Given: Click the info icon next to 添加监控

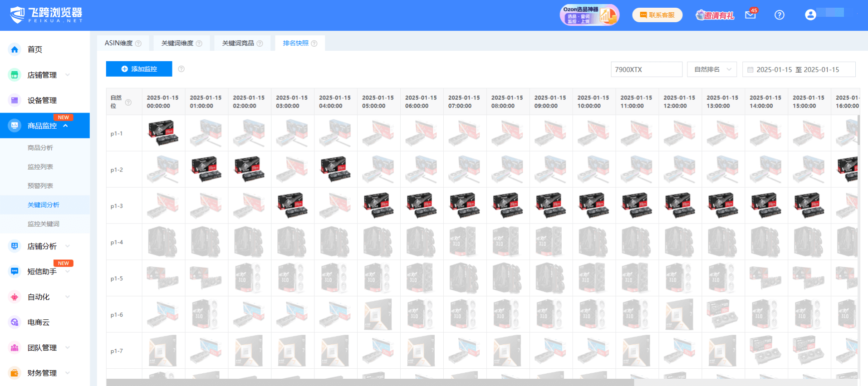Looking at the screenshot, I should (181, 69).
